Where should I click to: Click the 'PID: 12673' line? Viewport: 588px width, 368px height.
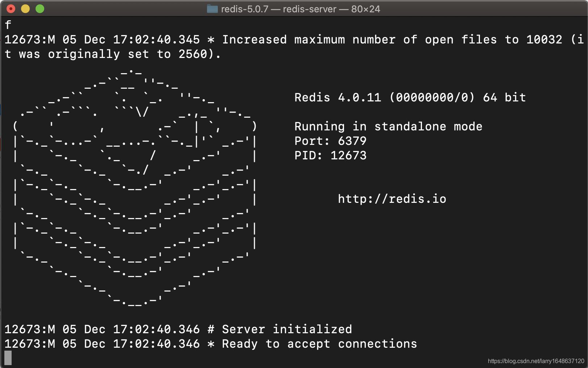coord(330,155)
